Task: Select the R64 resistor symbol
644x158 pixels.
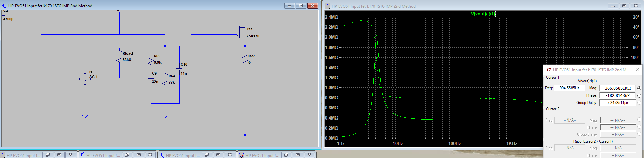Action: pyautogui.click(x=165, y=79)
